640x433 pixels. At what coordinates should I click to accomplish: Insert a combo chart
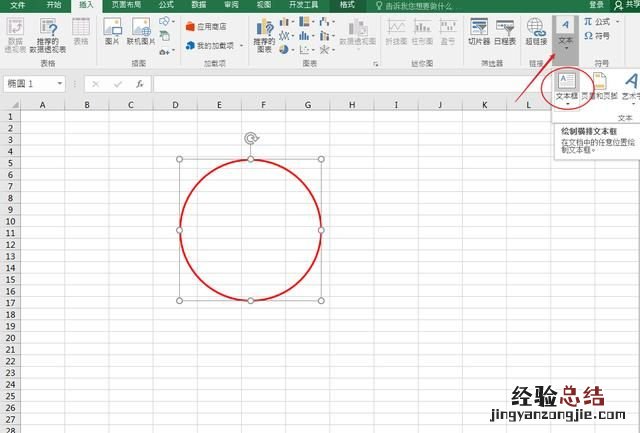(324, 36)
